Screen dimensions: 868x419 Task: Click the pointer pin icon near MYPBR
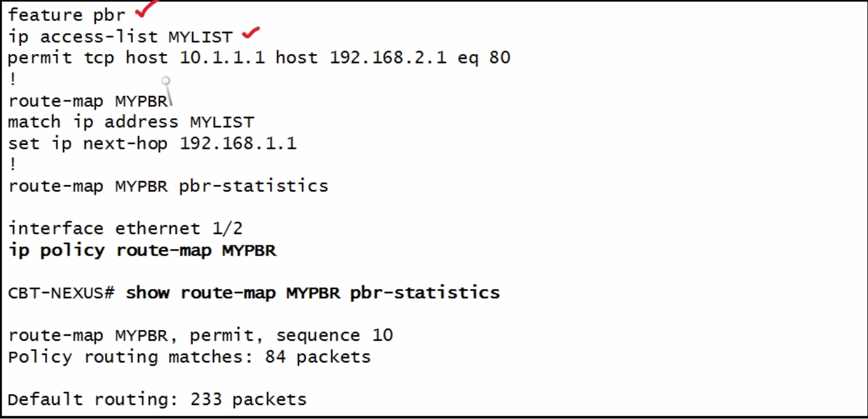point(167,91)
